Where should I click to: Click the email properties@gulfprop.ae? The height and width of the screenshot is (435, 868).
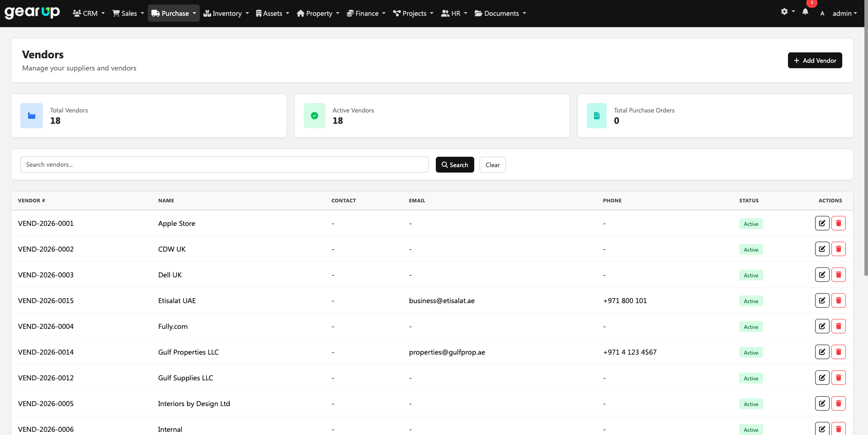(447, 352)
